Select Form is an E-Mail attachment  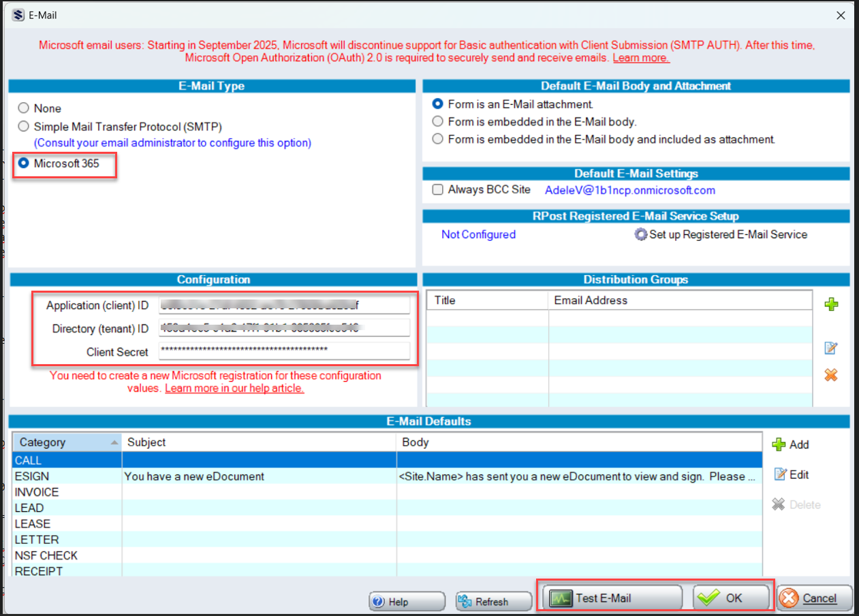[513, 104]
